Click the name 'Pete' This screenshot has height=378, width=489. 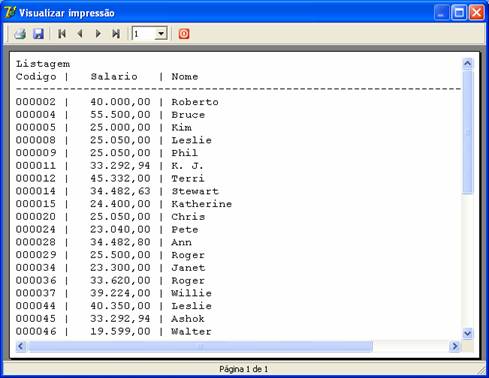(x=185, y=229)
